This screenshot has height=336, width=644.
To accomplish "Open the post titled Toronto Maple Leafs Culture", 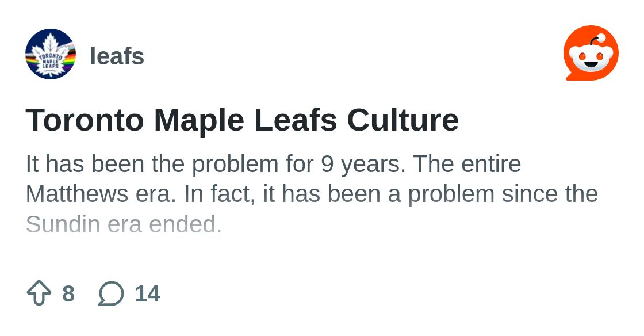I will [x=242, y=120].
